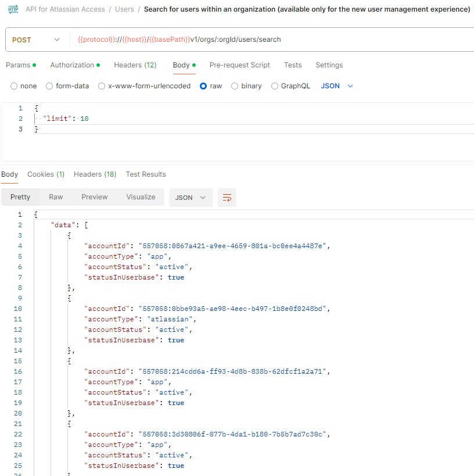Image resolution: width=474 pixels, height=476 pixels.
Task: Click response line number 3
Action: pyautogui.click(x=20, y=235)
